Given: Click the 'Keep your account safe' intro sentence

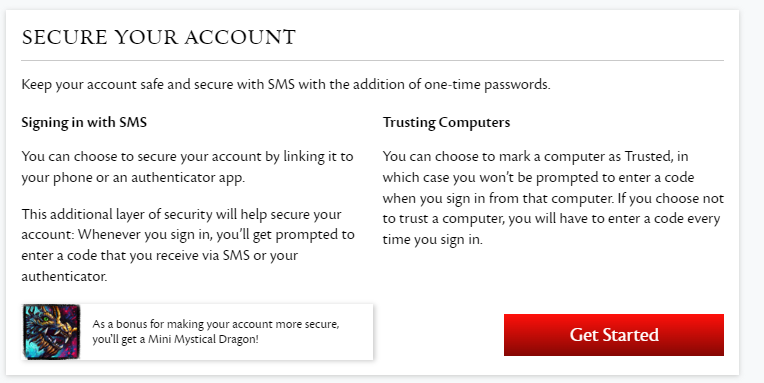Looking at the screenshot, I should coord(286,85).
